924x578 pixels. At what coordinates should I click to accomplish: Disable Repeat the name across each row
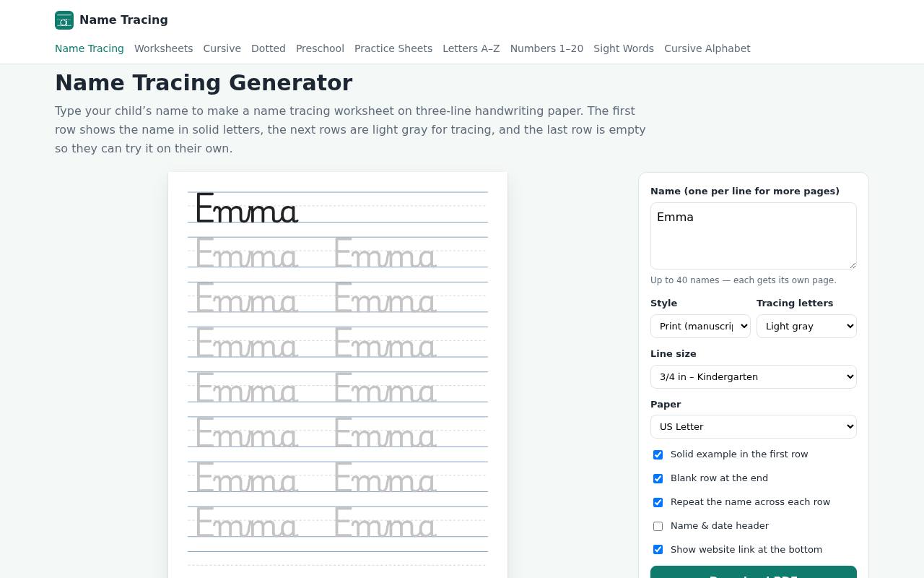(x=658, y=502)
